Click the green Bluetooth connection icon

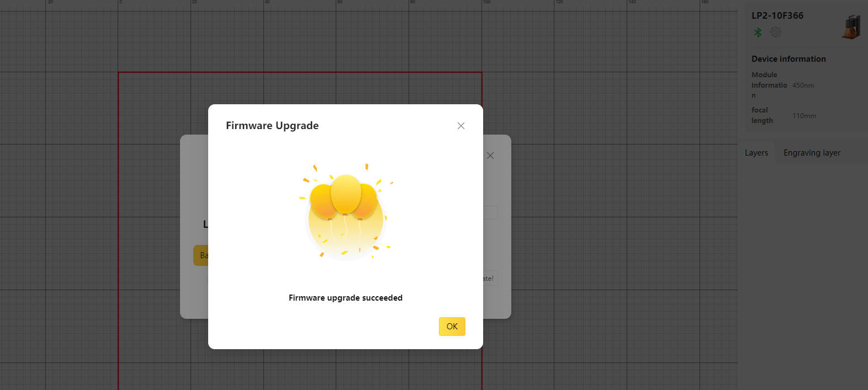coord(758,33)
